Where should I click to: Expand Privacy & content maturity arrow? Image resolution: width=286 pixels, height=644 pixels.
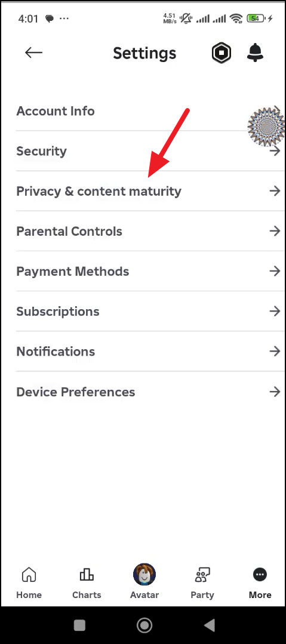[275, 191]
